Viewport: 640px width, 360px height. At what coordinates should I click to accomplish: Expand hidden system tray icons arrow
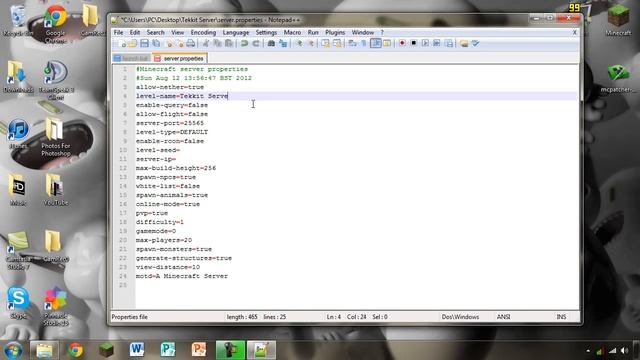[588, 351]
